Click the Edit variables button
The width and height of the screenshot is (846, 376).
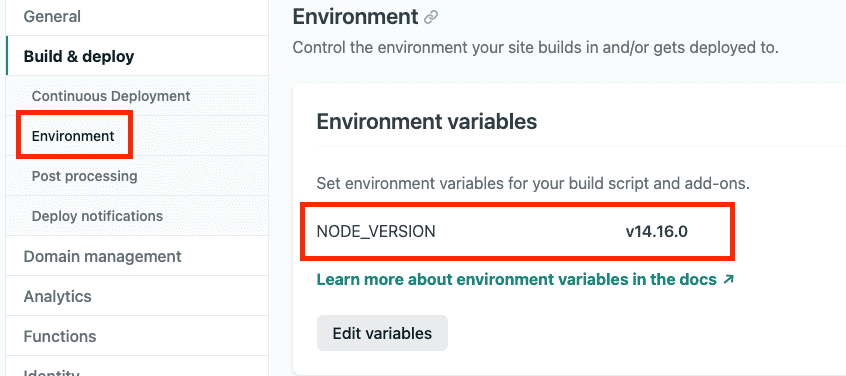(382, 333)
